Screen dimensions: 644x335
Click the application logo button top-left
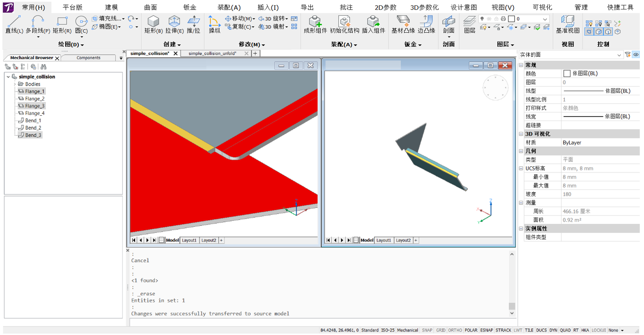(x=8, y=7)
